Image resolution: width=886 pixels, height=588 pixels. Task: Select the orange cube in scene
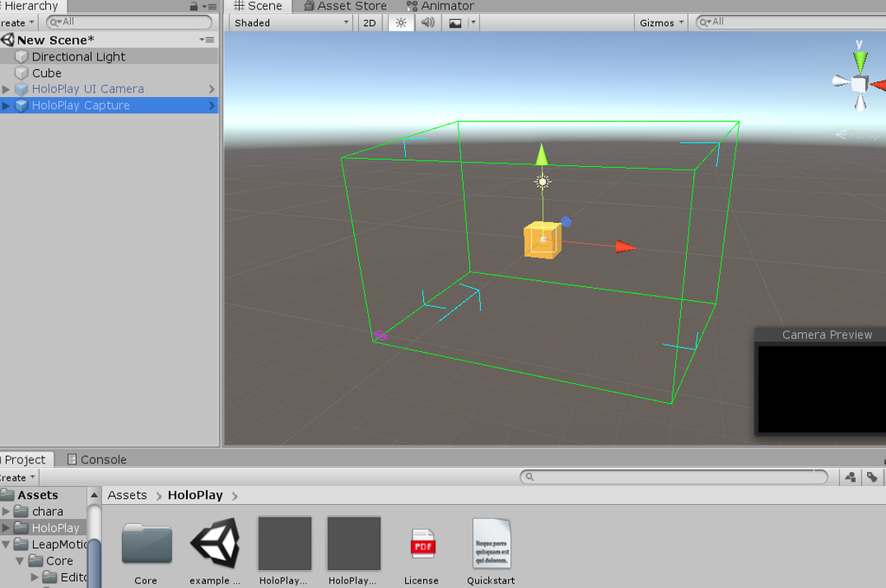pyautogui.click(x=542, y=240)
